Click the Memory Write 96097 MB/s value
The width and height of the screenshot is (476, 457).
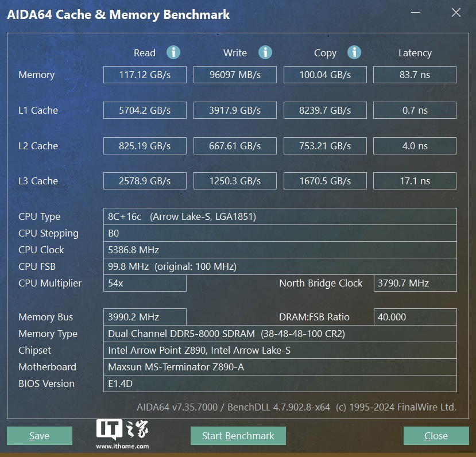pyautogui.click(x=235, y=75)
